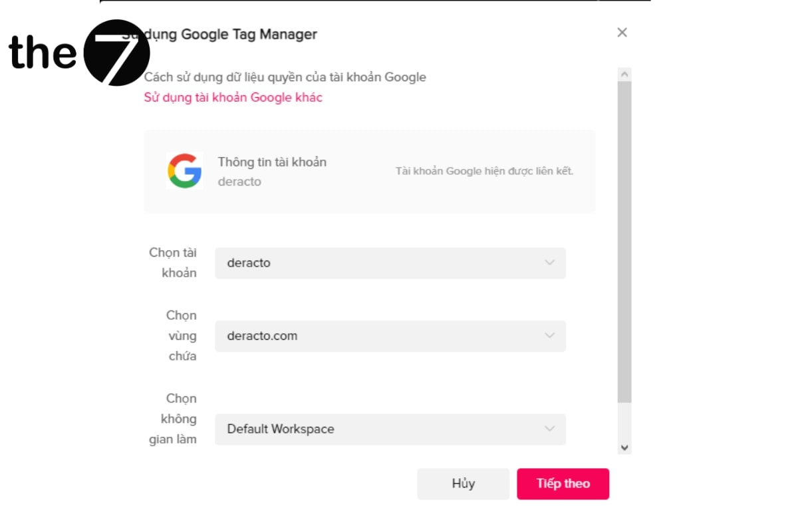This screenshot has height=532, width=798.
Task: Click the Chọn vùng chứa label
Action: 182,336
